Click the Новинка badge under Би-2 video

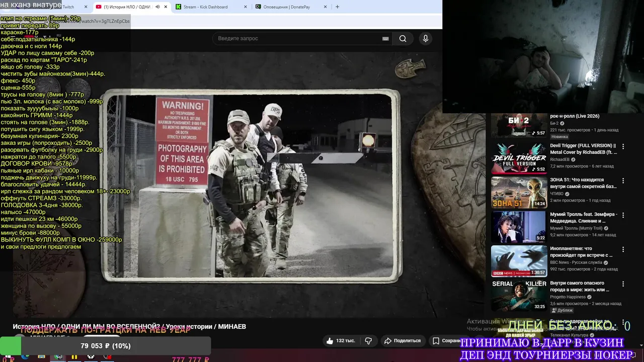tap(559, 137)
